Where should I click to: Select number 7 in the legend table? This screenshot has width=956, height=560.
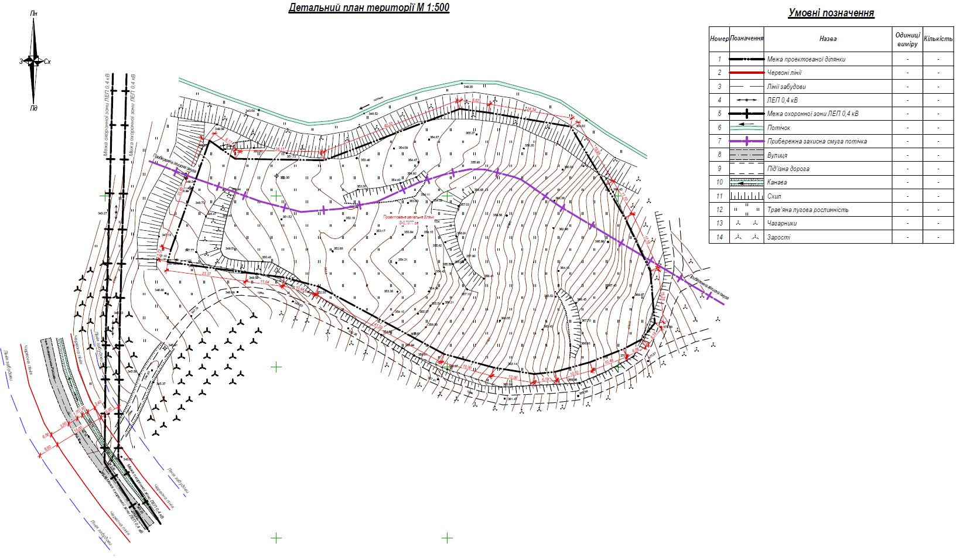[x=719, y=141]
